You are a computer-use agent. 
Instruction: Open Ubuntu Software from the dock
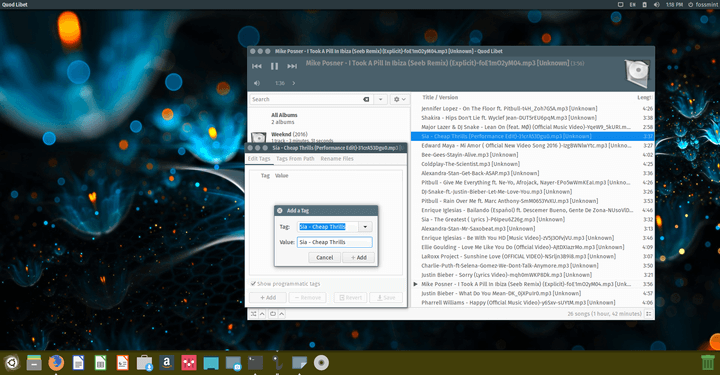(144, 363)
